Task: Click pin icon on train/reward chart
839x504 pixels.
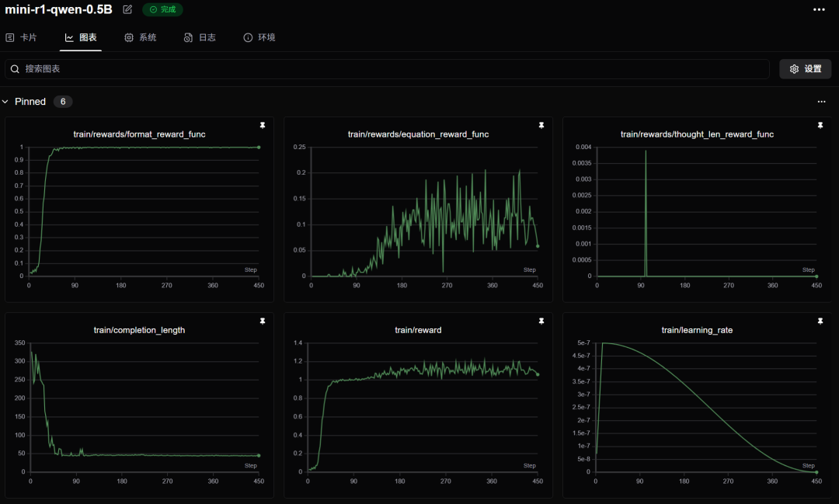Action: point(541,321)
